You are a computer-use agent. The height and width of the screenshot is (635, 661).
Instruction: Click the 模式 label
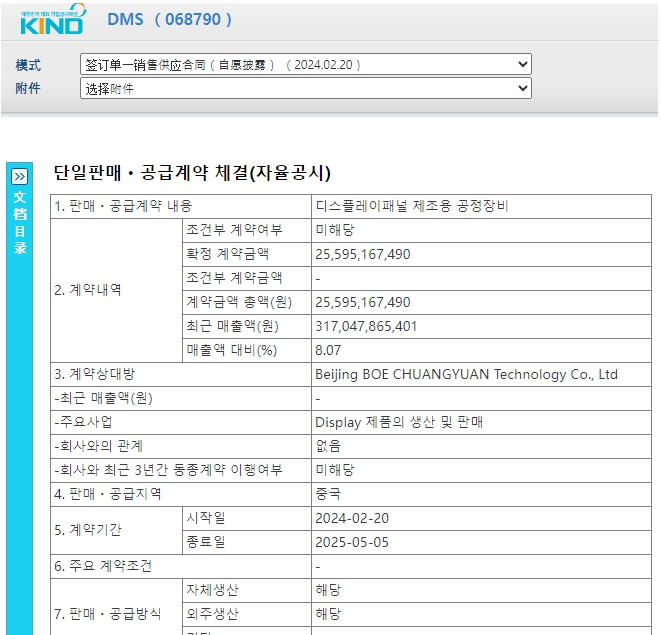pos(28,65)
